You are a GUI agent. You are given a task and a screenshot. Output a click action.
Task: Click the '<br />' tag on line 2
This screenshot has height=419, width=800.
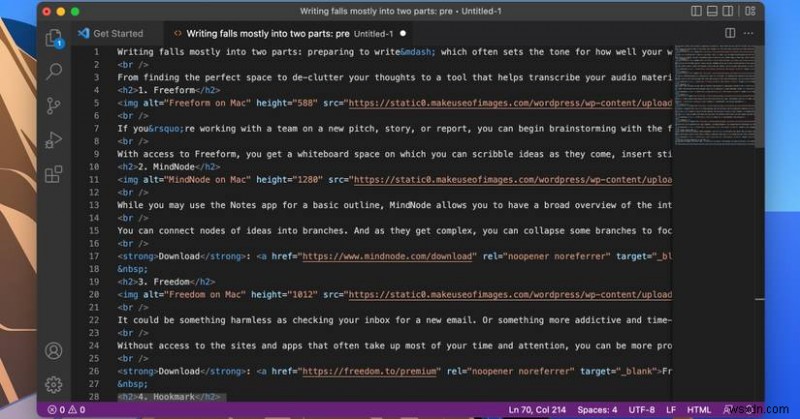(x=133, y=65)
